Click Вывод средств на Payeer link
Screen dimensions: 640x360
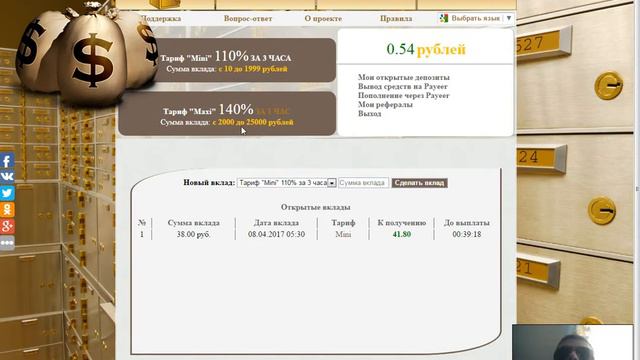[403, 87]
